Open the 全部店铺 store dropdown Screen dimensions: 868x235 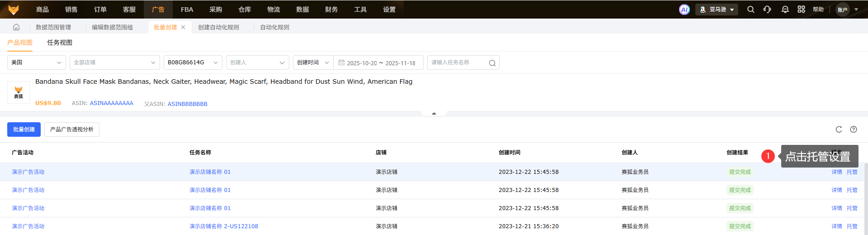(114, 62)
